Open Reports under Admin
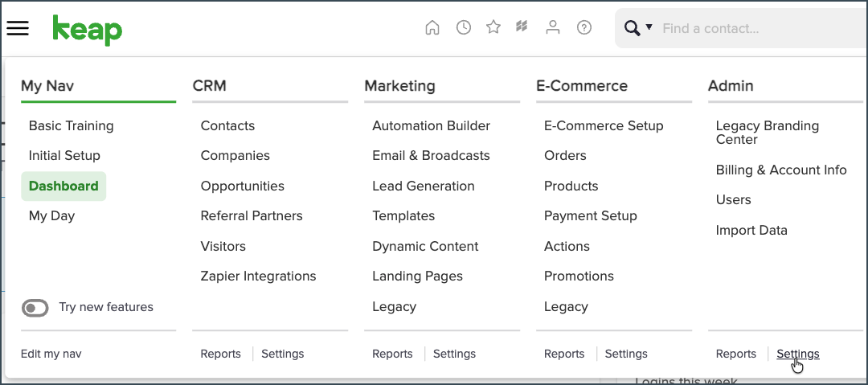 (735, 354)
